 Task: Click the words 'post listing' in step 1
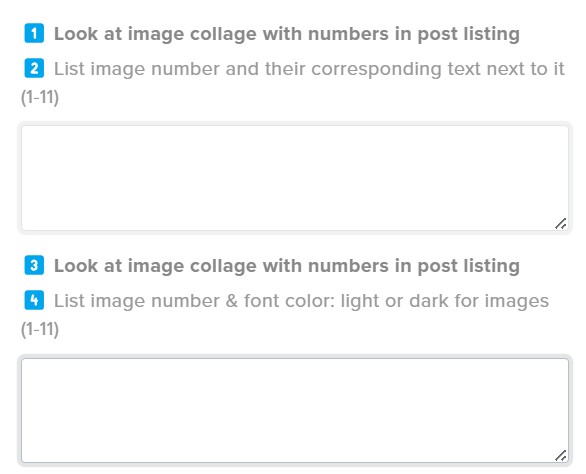click(468, 34)
